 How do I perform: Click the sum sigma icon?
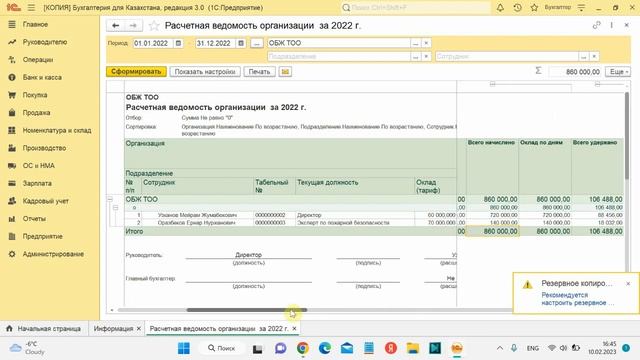point(538,71)
